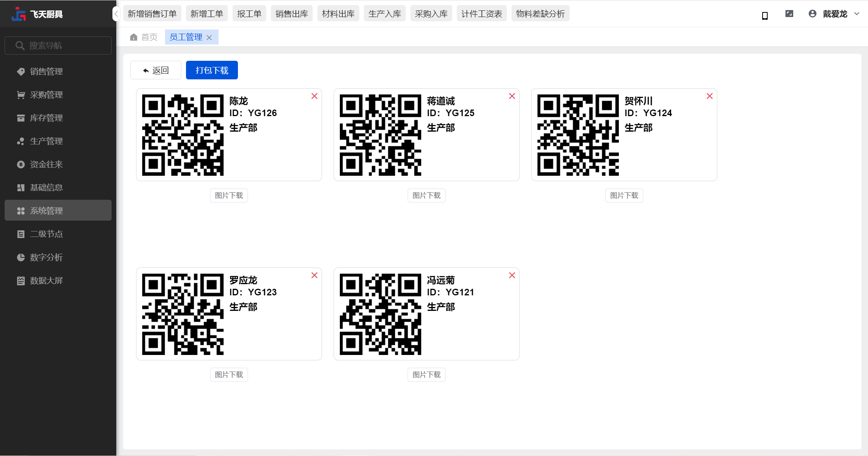Remove 陈龙 card with red X
Image resolution: width=868 pixels, height=456 pixels.
tap(314, 96)
